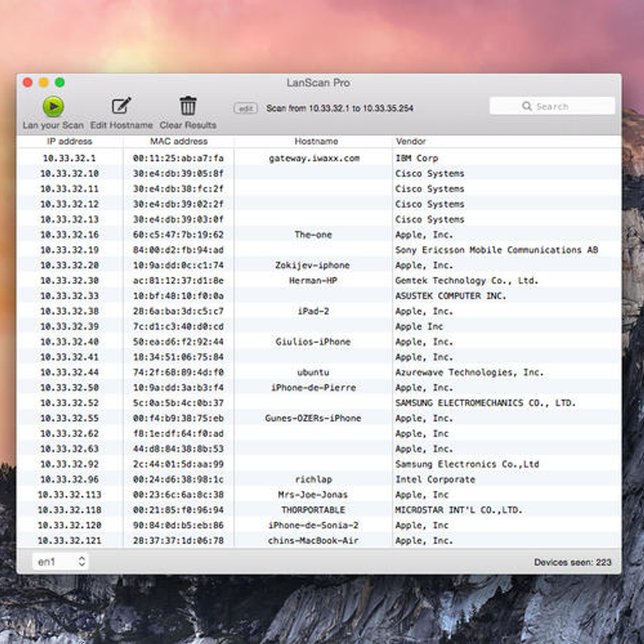Click Intel Corporate vendor
644x644 pixels.
click(435, 480)
